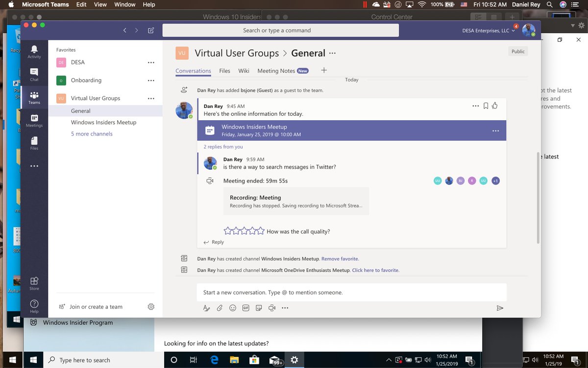
Task: Open the Help icon in Teams sidebar
Action: click(x=34, y=306)
